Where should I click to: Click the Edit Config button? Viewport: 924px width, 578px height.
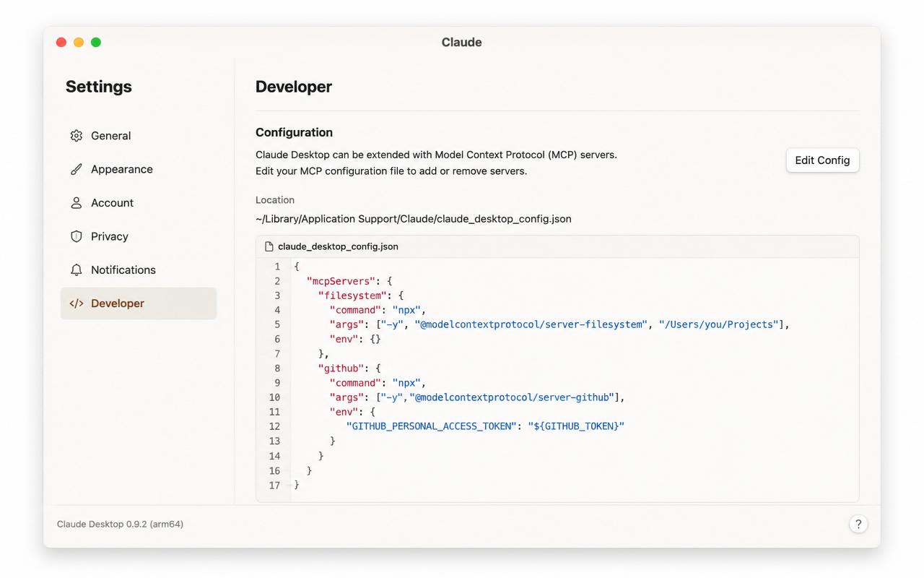pyautogui.click(x=822, y=160)
